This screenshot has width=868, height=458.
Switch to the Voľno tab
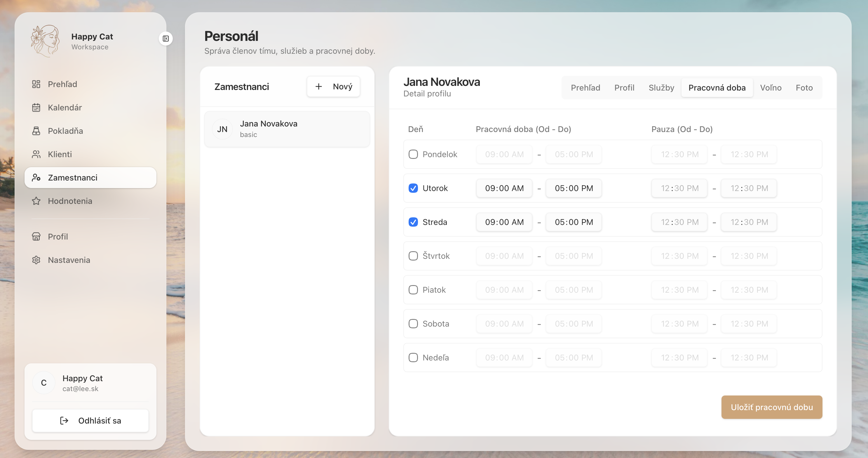(x=771, y=88)
